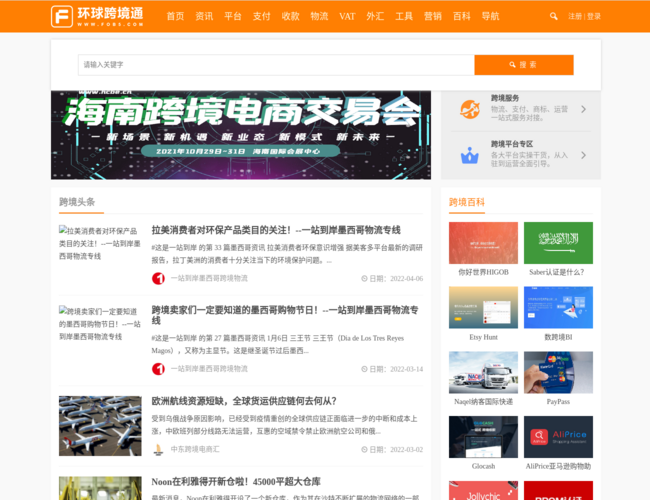Click author name 中东跨境电商汇
The height and width of the screenshot is (500, 650).
(195, 449)
